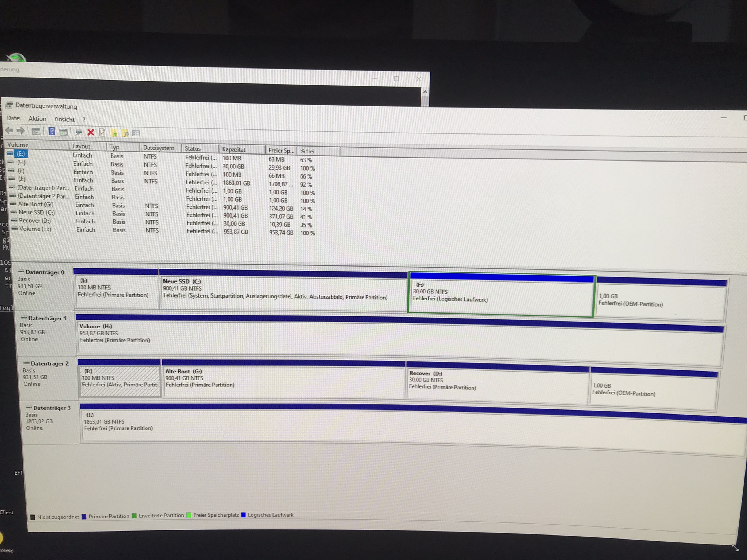Click the Logisches Laufwerk blue legend swatch
This screenshot has width=747, height=560.
click(244, 515)
